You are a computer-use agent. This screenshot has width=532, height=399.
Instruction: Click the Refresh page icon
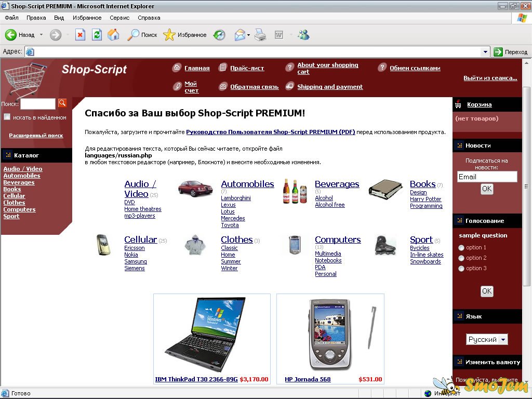click(x=97, y=35)
